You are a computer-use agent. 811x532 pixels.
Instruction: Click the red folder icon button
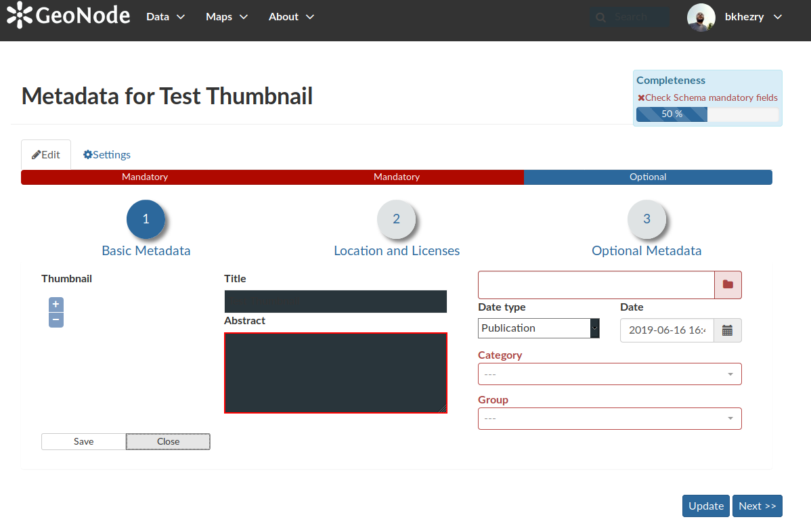(x=728, y=284)
